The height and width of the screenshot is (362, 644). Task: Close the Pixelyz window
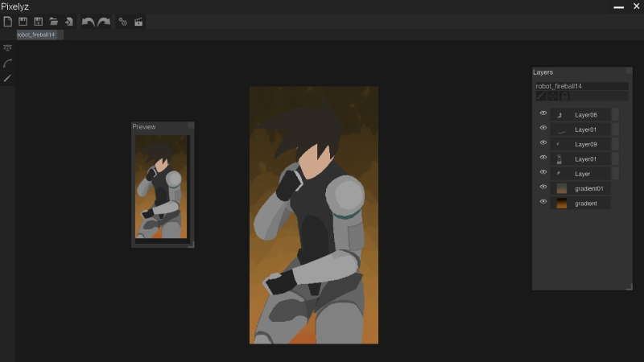[637, 6]
